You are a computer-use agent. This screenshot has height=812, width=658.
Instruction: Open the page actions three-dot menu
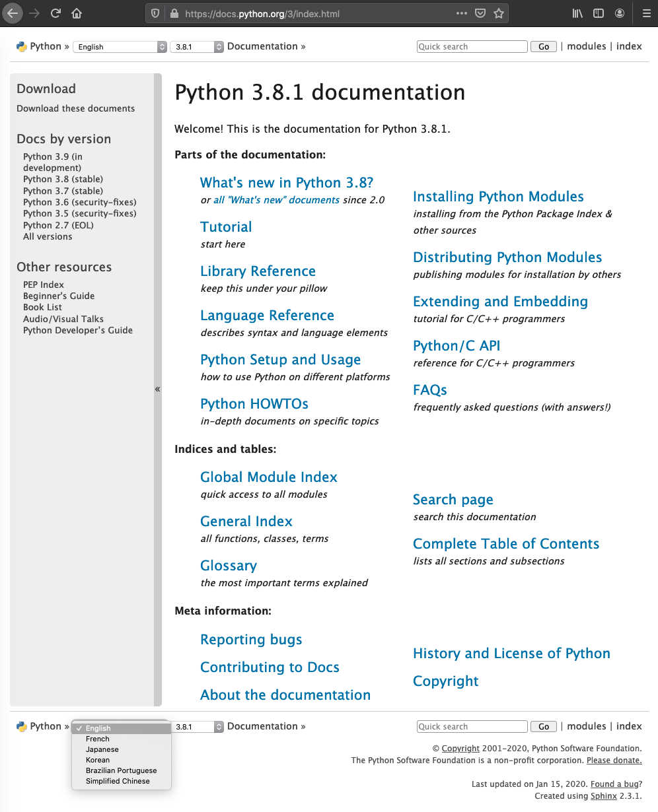[x=462, y=13]
